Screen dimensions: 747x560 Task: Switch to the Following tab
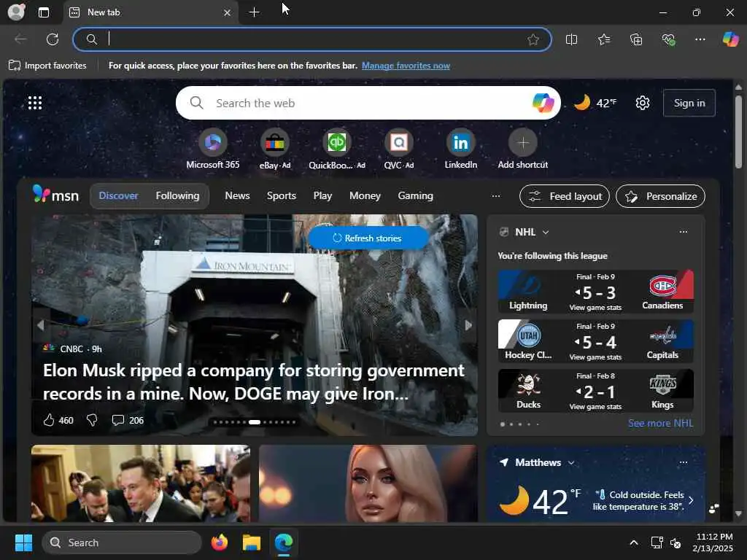click(x=177, y=195)
